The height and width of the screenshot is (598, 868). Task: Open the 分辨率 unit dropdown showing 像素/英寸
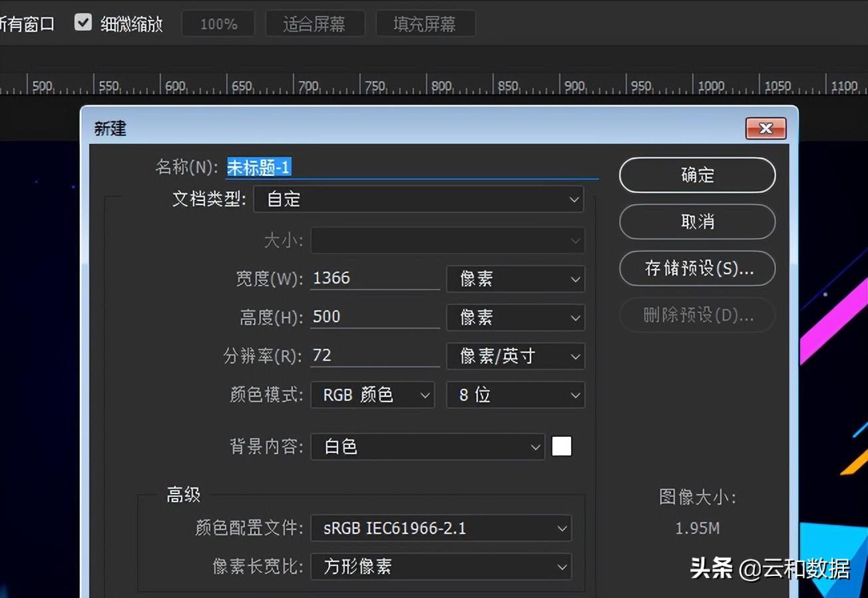[x=515, y=356]
